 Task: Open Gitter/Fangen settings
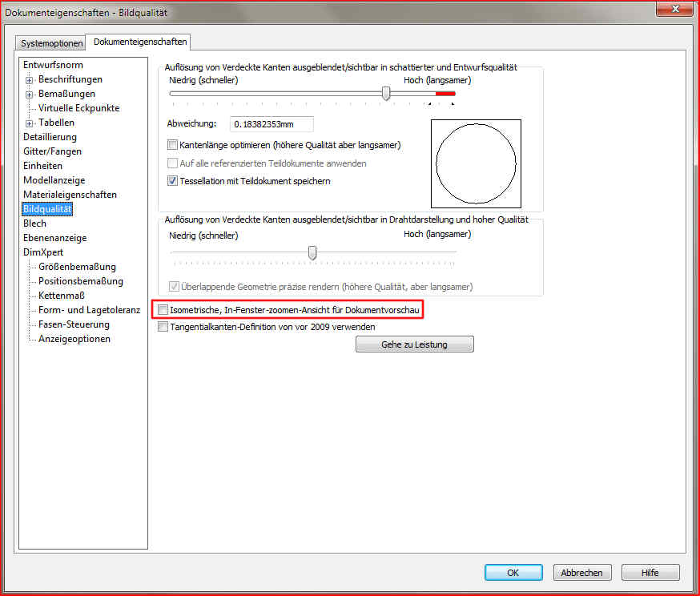tap(52, 151)
